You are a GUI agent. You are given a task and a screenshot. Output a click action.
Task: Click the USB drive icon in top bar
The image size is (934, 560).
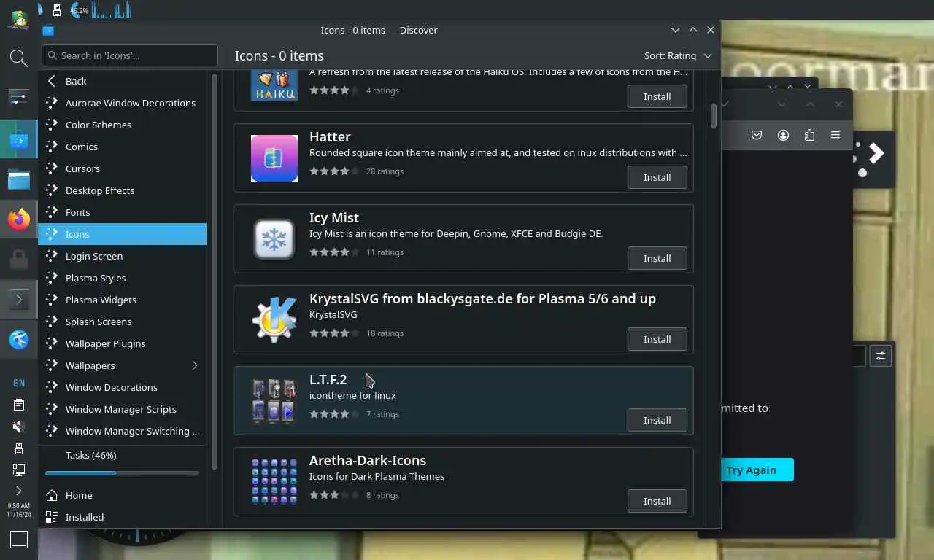[57, 9]
